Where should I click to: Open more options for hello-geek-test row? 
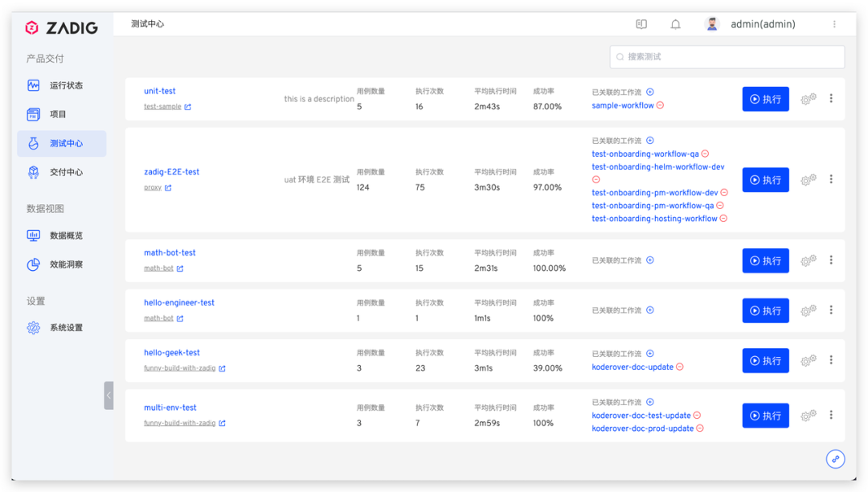[831, 360]
